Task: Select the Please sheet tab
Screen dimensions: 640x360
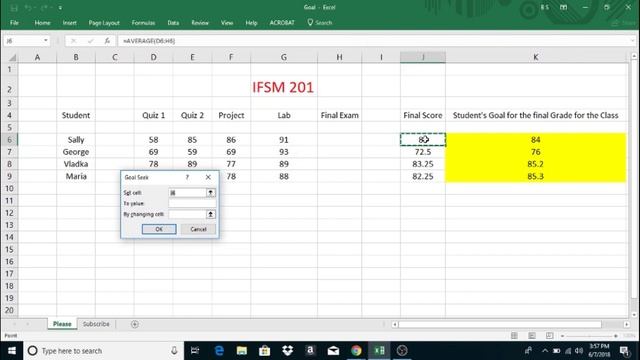Action: pyautogui.click(x=62, y=324)
